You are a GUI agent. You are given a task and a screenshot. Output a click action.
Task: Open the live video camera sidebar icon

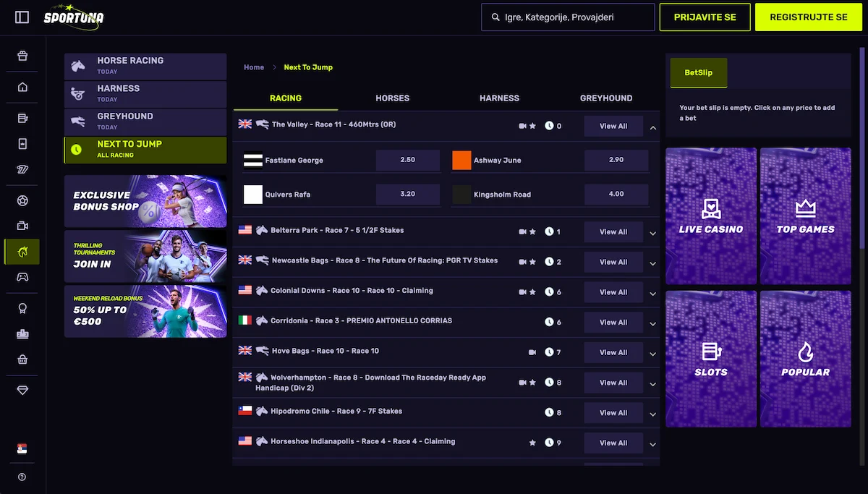(22, 226)
